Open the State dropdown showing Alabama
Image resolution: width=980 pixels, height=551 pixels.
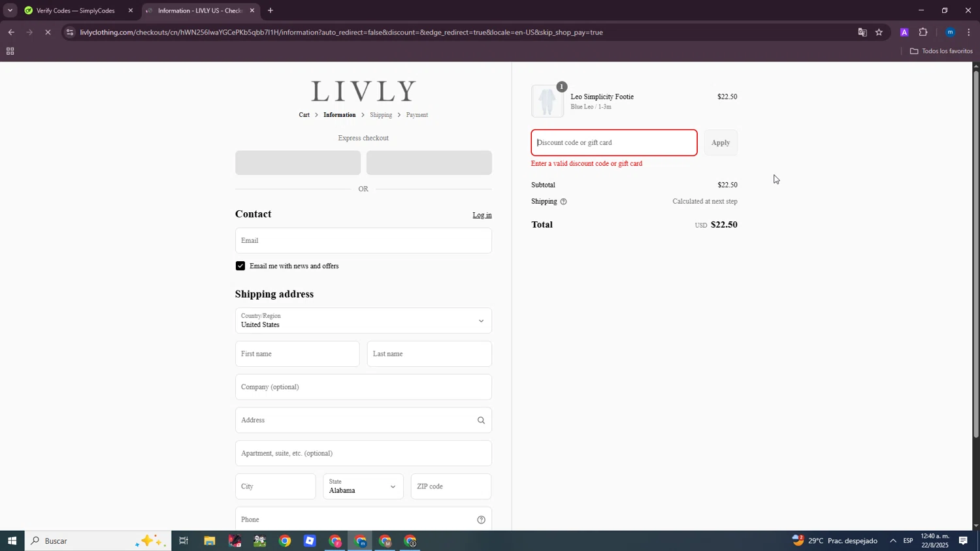363,487
